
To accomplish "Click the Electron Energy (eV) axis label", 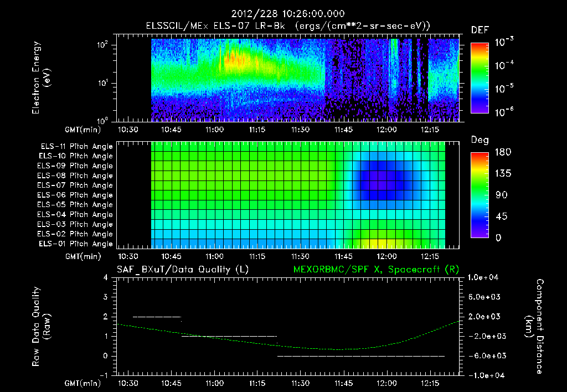I will (41, 78).
